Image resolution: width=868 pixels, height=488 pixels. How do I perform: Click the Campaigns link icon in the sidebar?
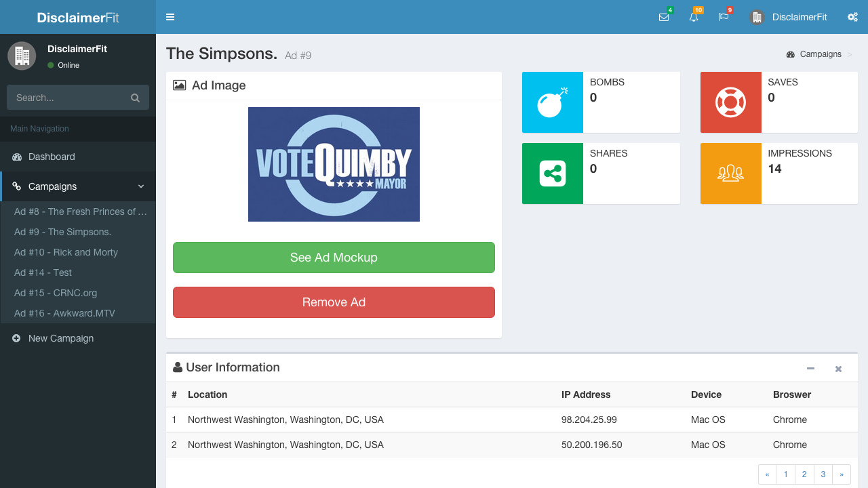coord(17,186)
